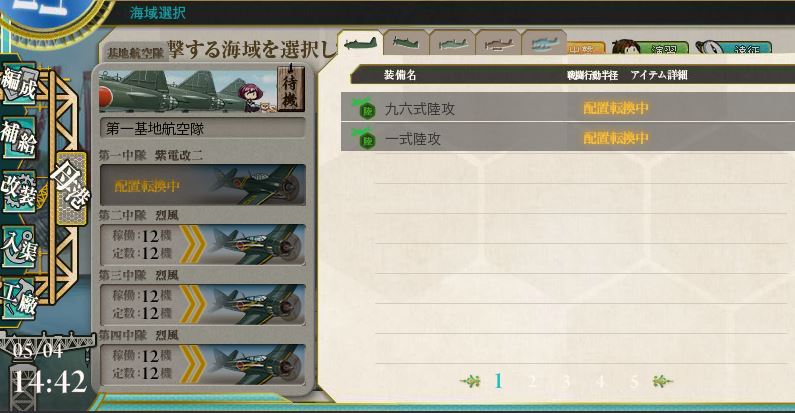Open the 改装 remodel menu
The height and width of the screenshot is (413, 795).
pos(19,191)
